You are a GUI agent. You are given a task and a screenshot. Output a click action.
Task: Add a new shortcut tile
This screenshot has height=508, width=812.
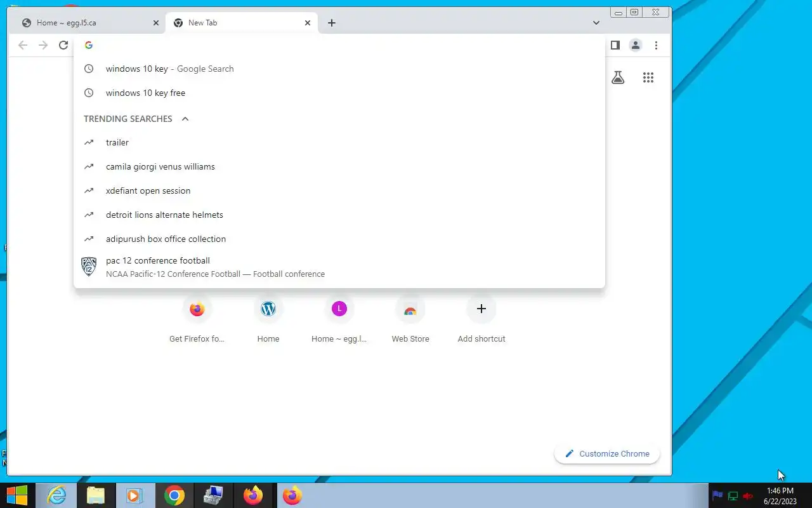click(481, 319)
